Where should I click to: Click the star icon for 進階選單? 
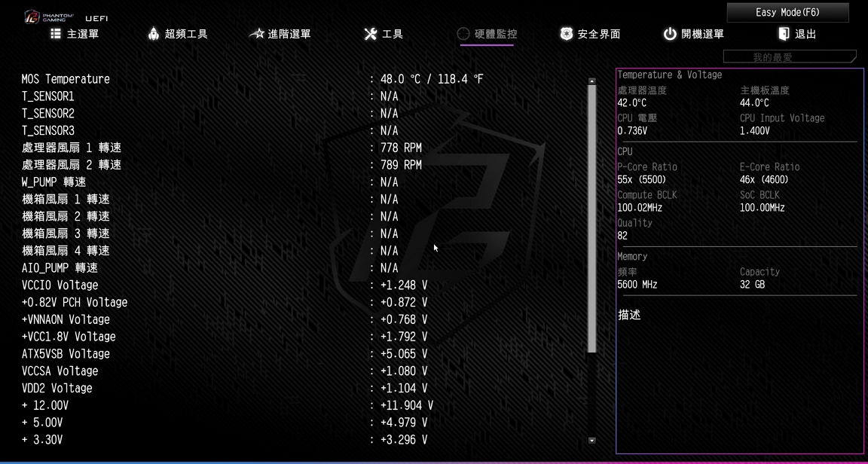(256, 34)
